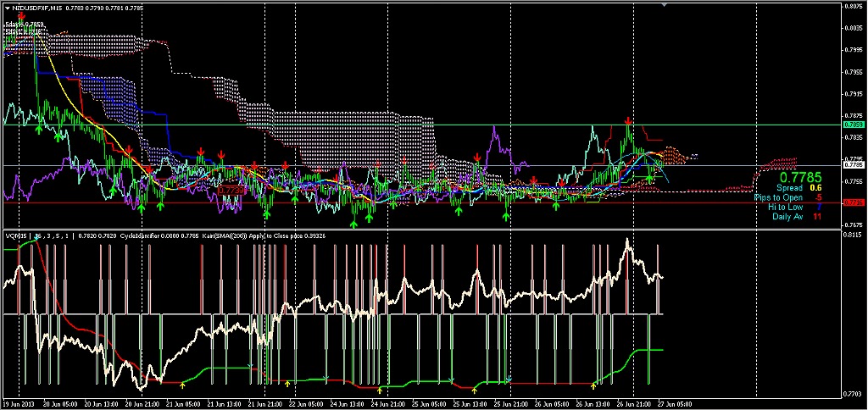Viewport: 868px width, 410px height.
Task: Open the chart menu triangle beside NZDUSDFXF
Action: pyautogui.click(x=7, y=8)
